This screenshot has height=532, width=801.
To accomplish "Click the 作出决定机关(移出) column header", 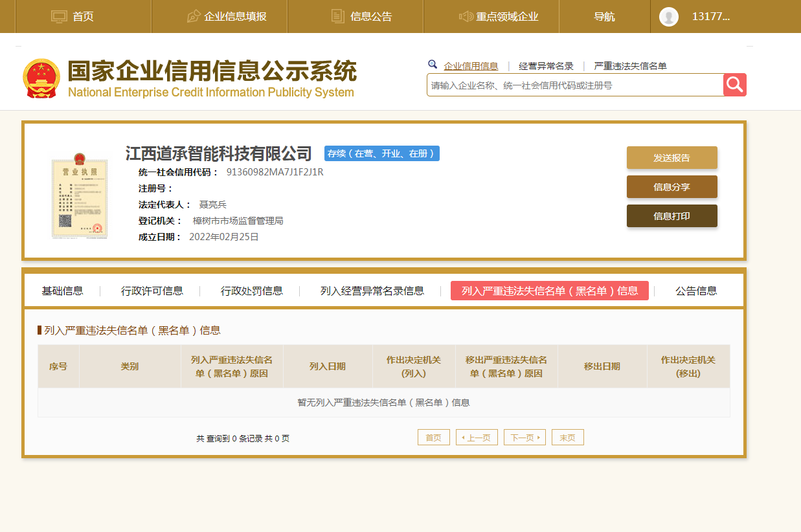I will [688, 366].
